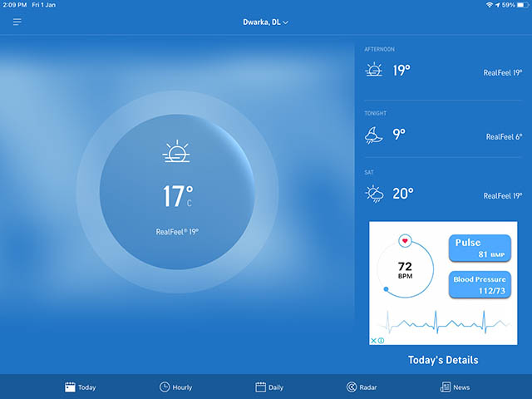This screenshot has height=399, width=532.
Task: Click the SAT forecast label
Action: point(369,172)
